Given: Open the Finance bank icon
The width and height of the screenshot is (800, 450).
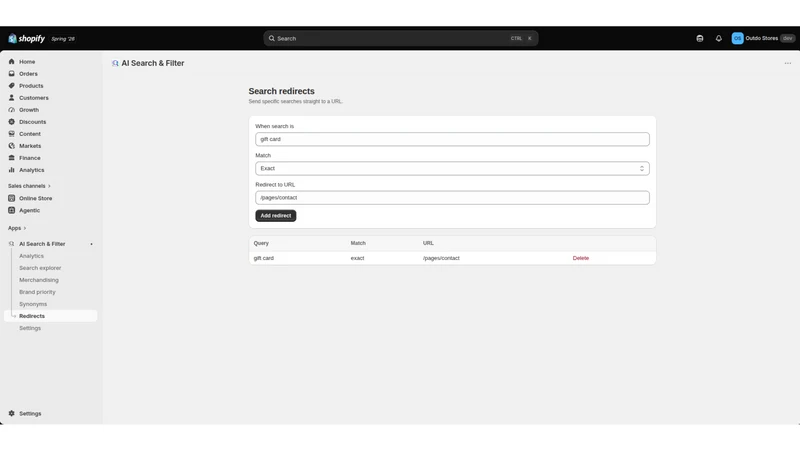Looking at the screenshot, I should coord(12,158).
